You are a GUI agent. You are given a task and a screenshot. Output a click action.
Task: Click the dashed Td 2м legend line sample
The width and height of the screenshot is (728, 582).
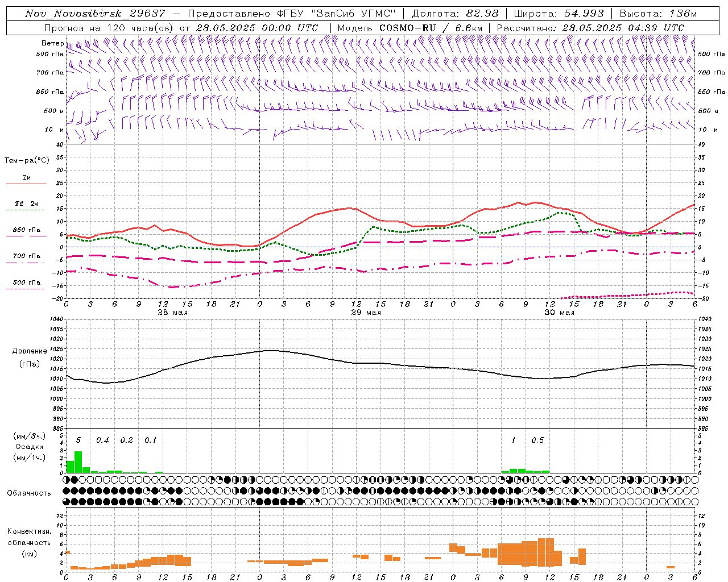click(x=25, y=210)
